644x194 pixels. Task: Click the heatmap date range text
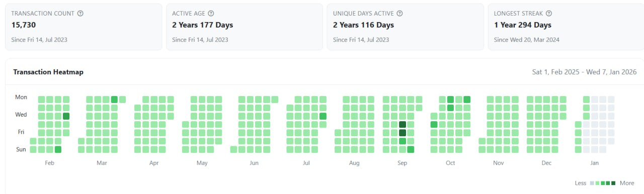585,72
